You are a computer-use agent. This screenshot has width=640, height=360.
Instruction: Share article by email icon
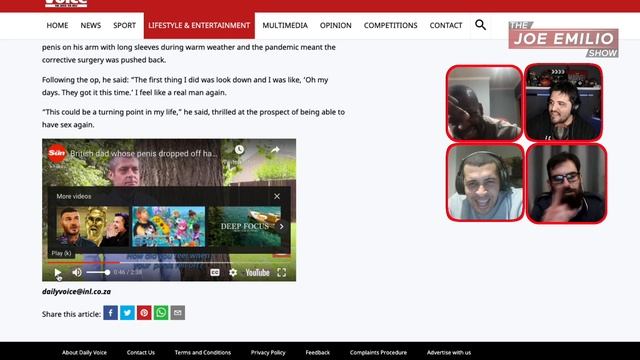click(x=178, y=313)
